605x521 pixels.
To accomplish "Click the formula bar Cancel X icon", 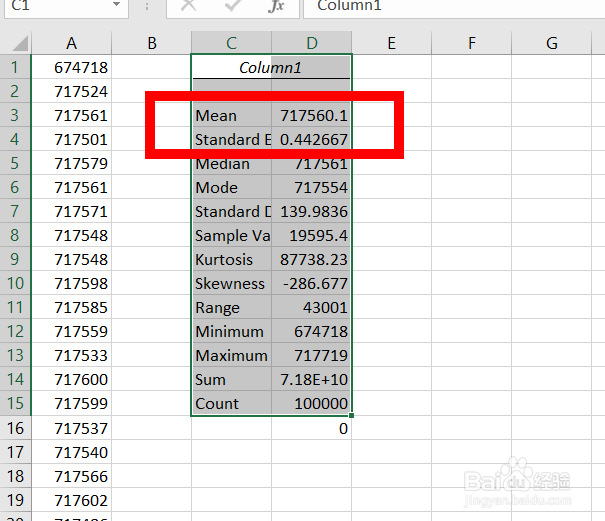I will pyautogui.click(x=186, y=6).
